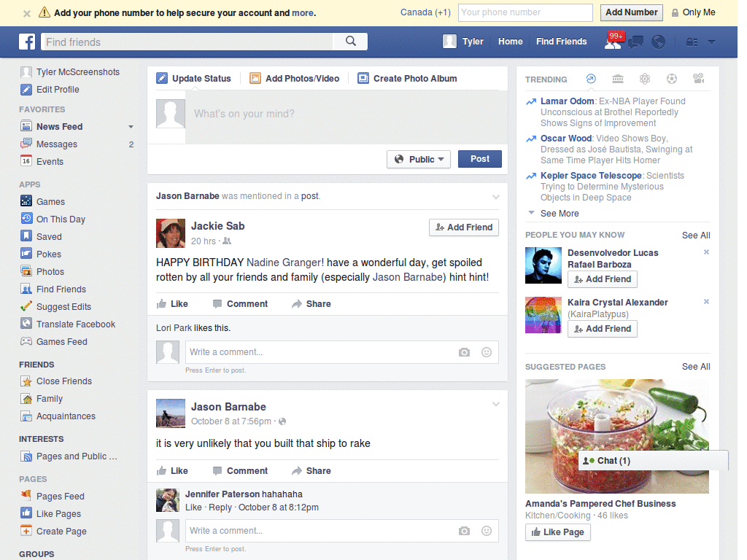Select the Add Photos/Video tab
The height and width of the screenshot is (560, 747).
295,79
